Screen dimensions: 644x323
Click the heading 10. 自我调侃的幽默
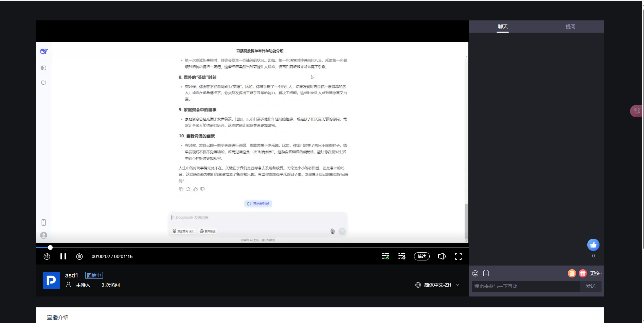click(x=197, y=136)
